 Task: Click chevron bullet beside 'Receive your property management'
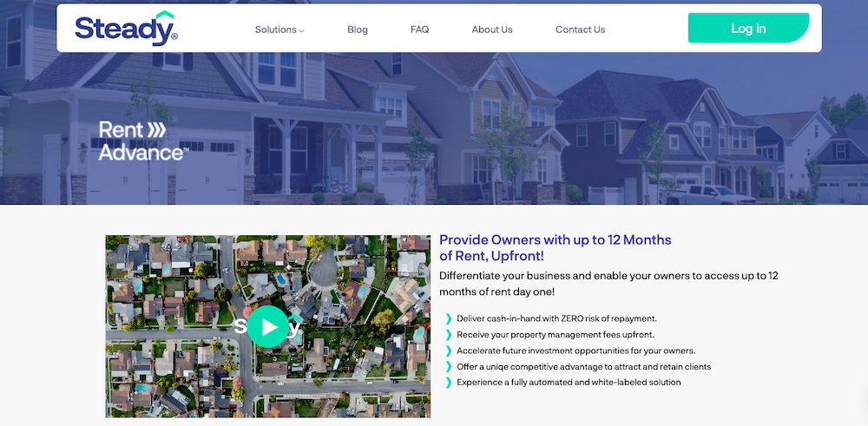(x=448, y=335)
